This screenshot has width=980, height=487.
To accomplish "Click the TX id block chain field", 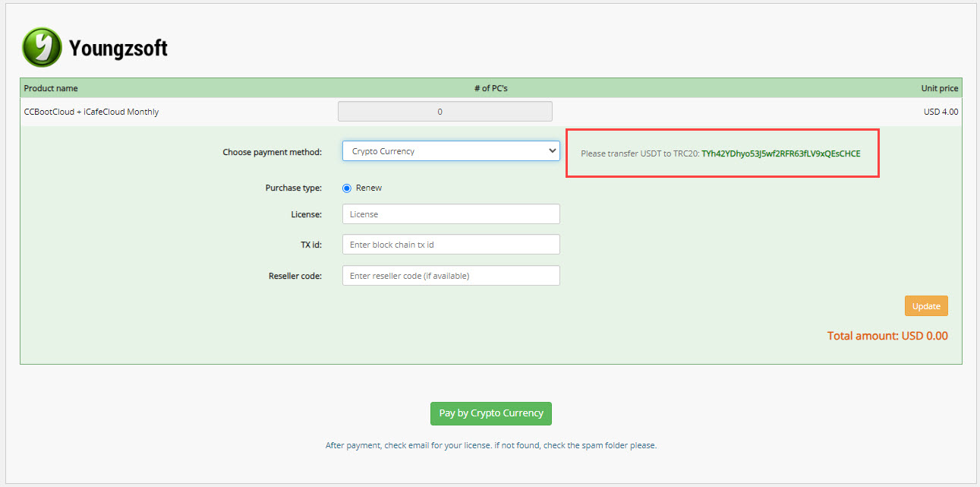I will 451,245.
